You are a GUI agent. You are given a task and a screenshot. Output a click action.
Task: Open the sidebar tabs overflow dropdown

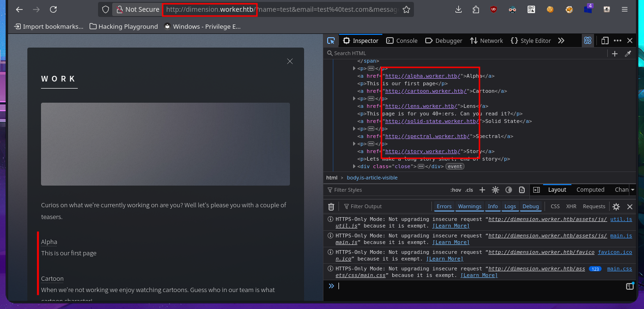click(633, 190)
